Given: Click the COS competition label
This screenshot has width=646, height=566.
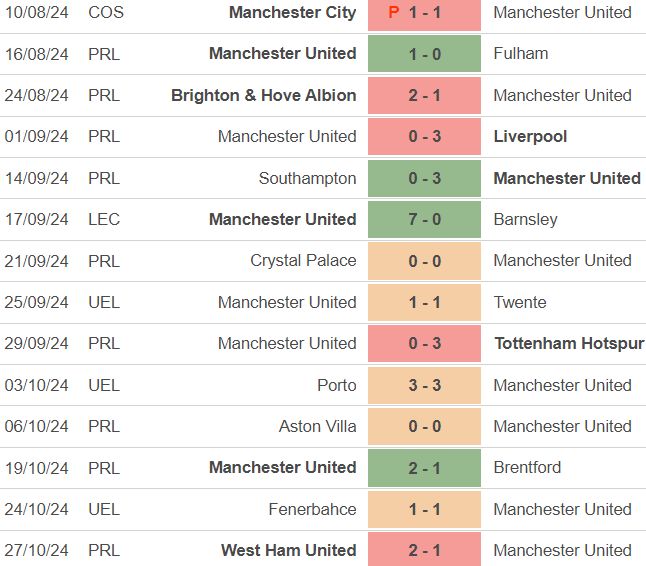Looking at the screenshot, I should coord(106,13).
